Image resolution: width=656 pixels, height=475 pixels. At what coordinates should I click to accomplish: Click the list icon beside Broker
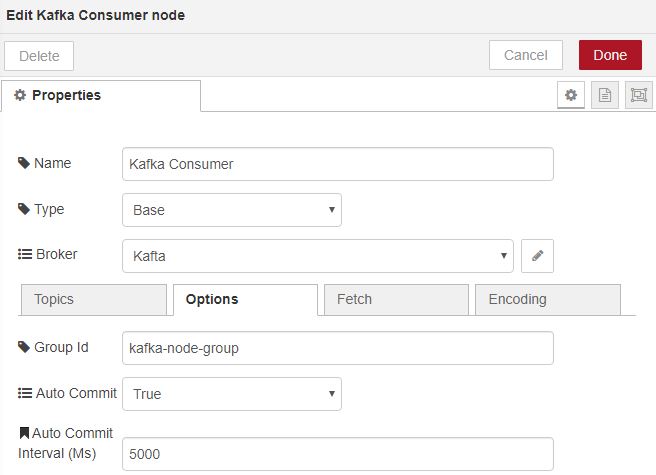(x=24, y=255)
